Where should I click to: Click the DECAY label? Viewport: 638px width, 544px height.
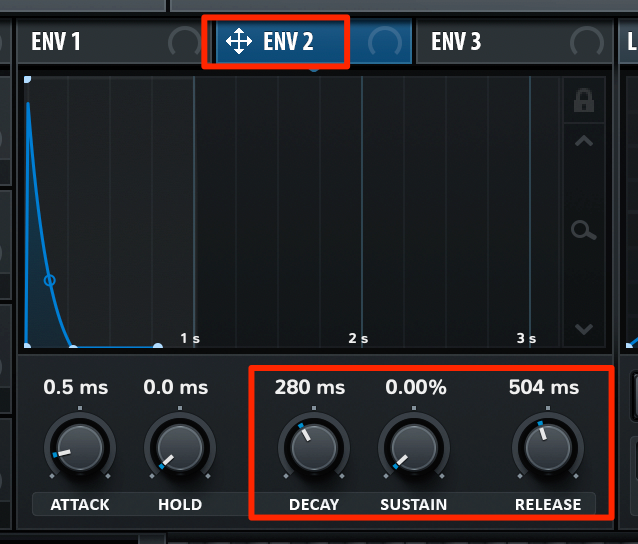point(314,505)
